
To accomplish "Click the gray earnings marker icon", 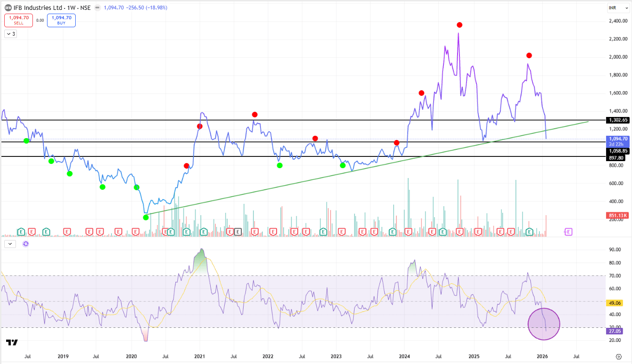I will click(x=237, y=231).
